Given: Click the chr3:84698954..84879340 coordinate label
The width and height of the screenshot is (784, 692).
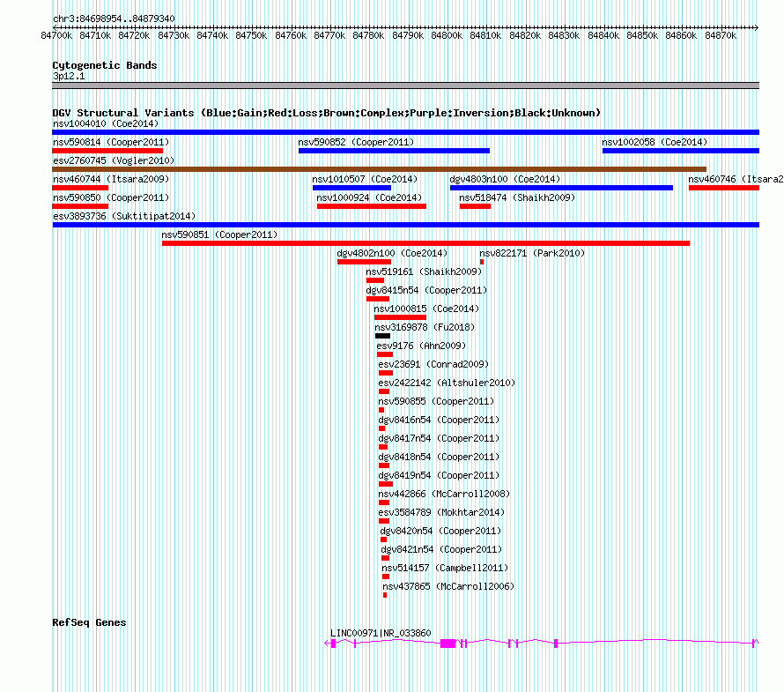Looking at the screenshot, I should [114, 19].
